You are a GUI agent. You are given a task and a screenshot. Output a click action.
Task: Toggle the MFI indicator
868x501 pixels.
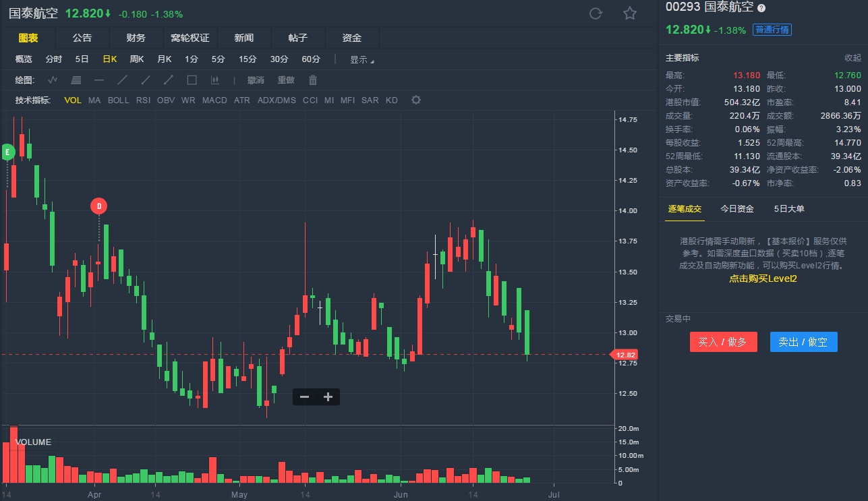347,100
